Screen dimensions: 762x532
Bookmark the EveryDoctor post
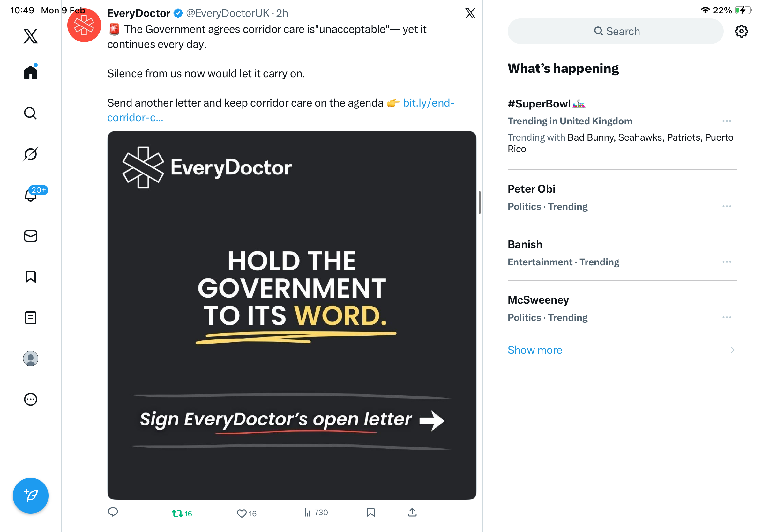[371, 513]
